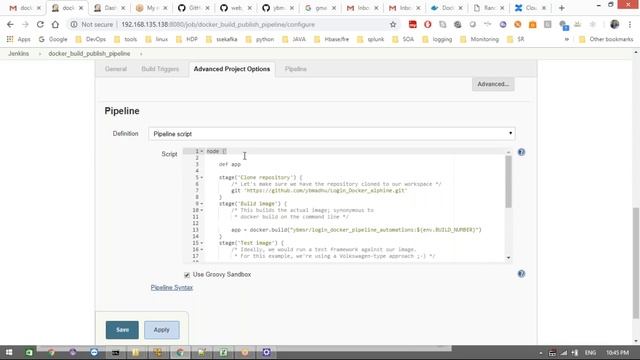Viewport: 640px width, 360px height.
Task: Open the Apps shortcut in bookmarks bar
Action: [19, 39]
